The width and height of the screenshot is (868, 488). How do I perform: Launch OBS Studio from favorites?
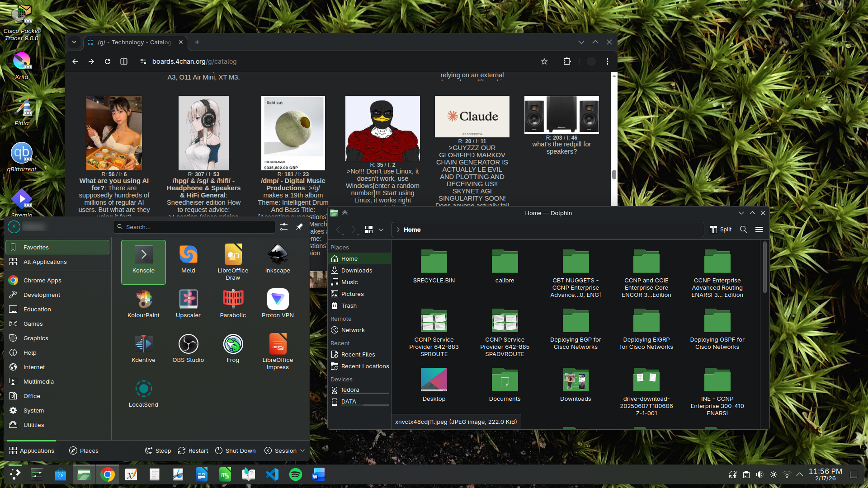(x=188, y=348)
